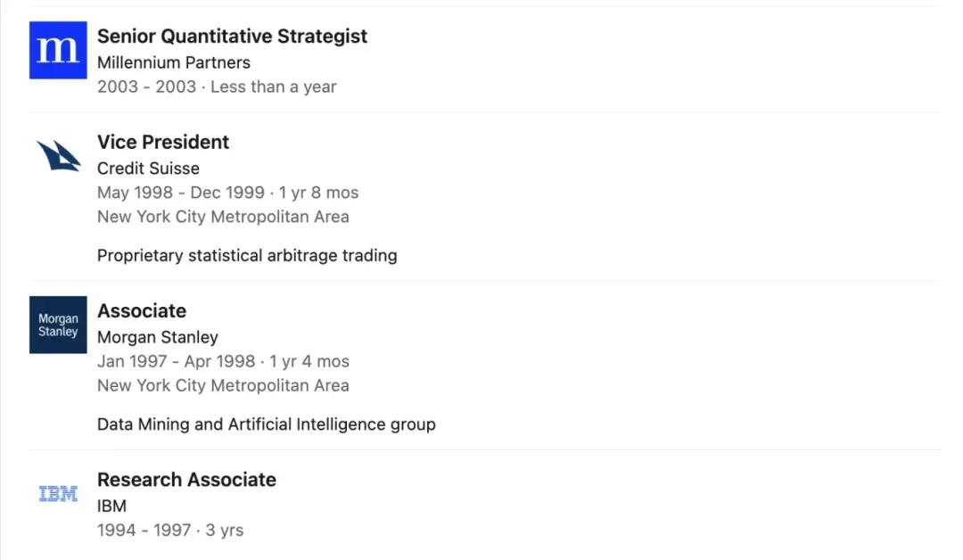Click "Data Mining and Artificial Intelligence group" description
The height and width of the screenshot is (560, 963).
point(266,424)
